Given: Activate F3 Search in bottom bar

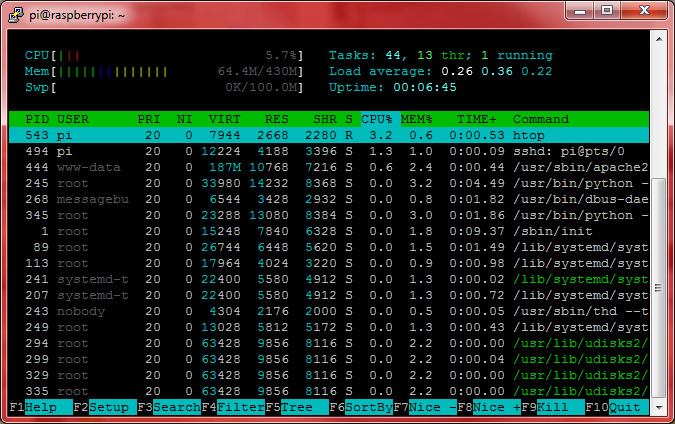Looking at the screenshot, I should coord(173,408).
